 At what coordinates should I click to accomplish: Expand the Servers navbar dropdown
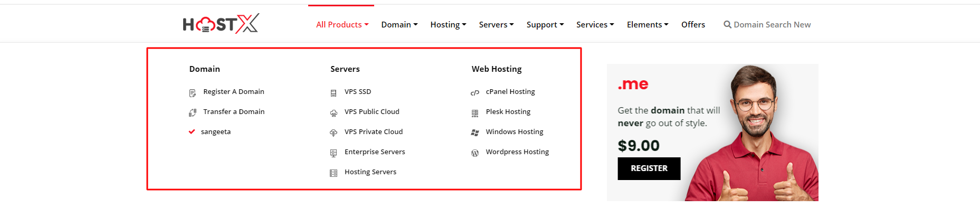(x=496, y=24)
